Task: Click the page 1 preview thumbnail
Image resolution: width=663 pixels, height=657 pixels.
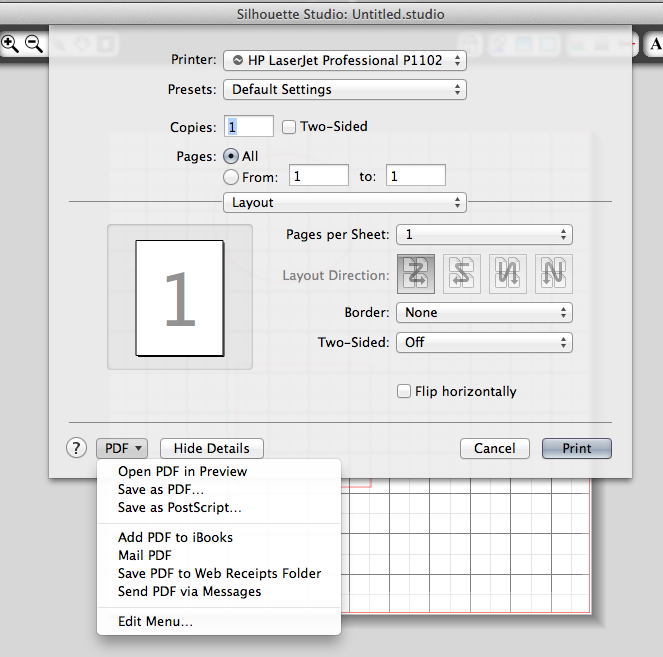Action: (x=180, y=298)
